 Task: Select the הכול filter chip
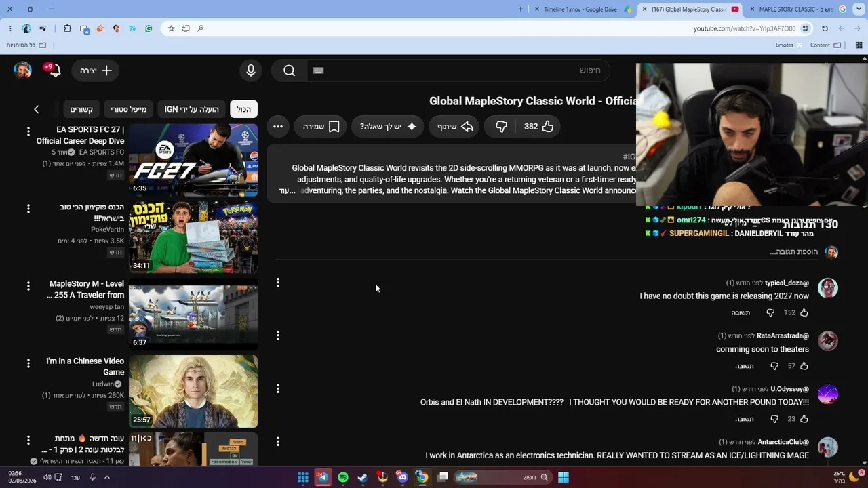click(x=244, y=109)
